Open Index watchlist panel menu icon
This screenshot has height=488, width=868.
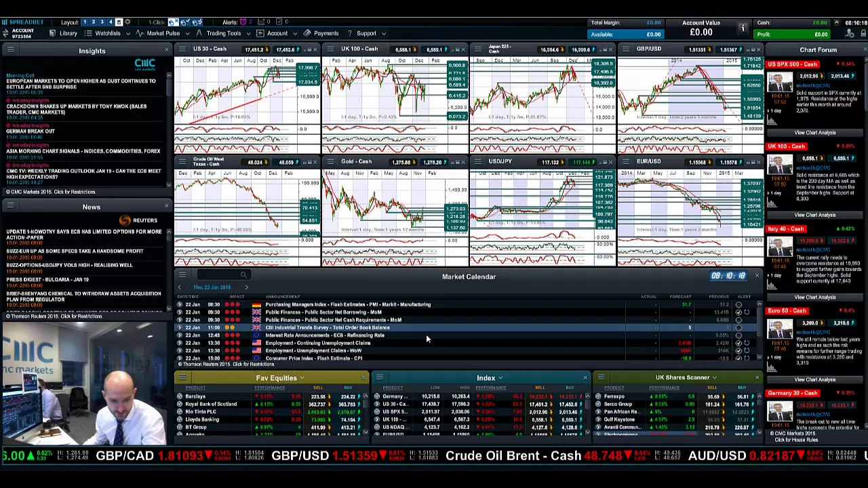coord(379,378)
